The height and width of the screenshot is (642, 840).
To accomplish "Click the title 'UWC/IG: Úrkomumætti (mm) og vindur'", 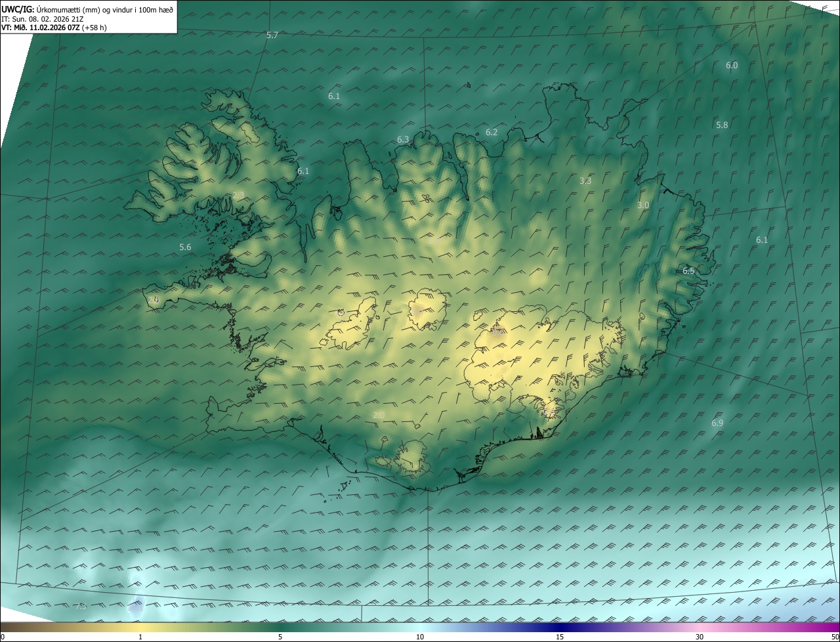I will (87, 9).
